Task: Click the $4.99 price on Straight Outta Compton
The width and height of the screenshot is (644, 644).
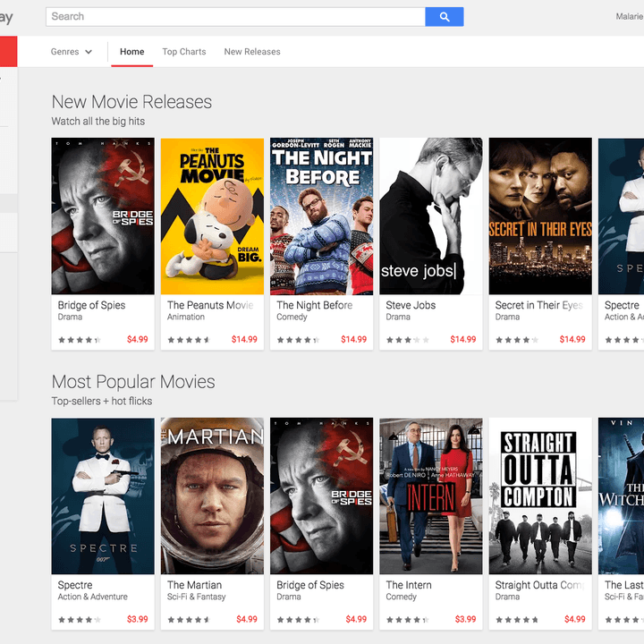Action: pos(574,619)
